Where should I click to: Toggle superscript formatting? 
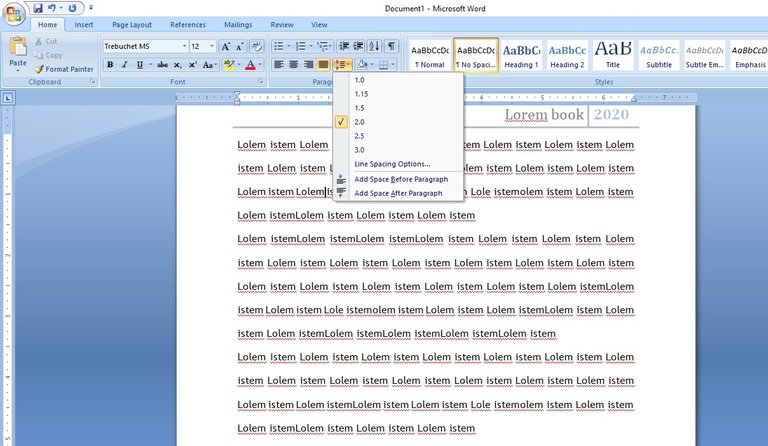point(193,65)
